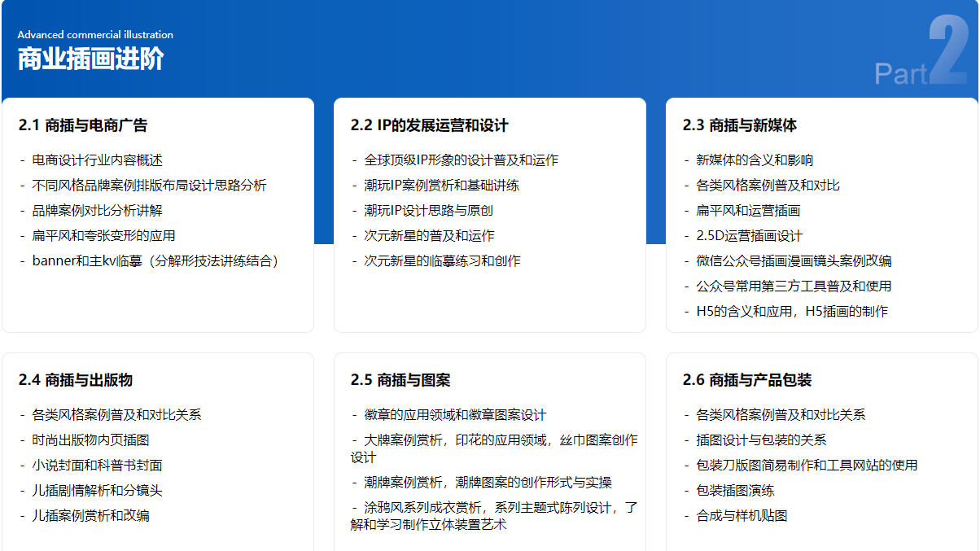Click the "儿插案例赏析和改编" list item
Image resolution: width=980 pixels, height=551 pixels.
(x=90, y=516)
